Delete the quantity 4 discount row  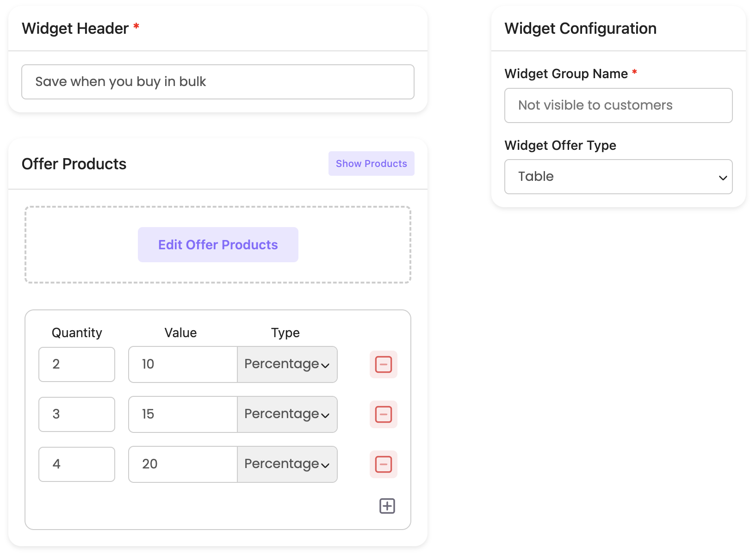pos(383,464)
